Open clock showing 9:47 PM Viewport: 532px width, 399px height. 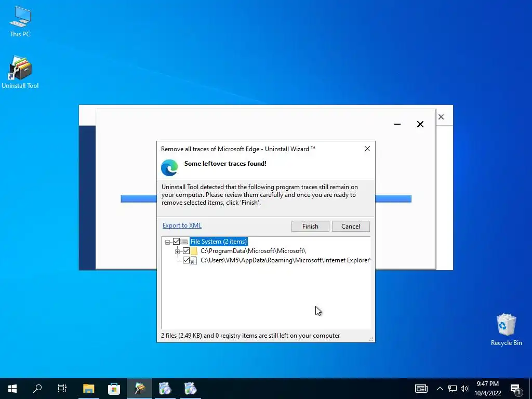click(487, 389)
